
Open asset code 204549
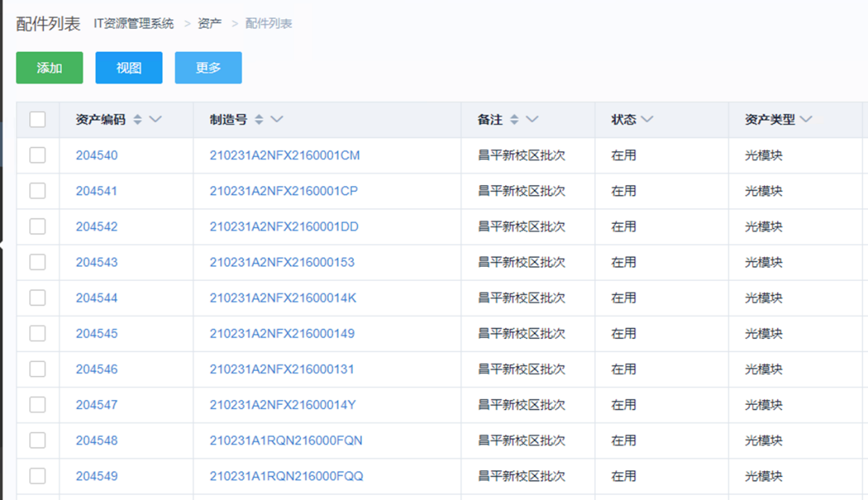click(x=96, y=476)
